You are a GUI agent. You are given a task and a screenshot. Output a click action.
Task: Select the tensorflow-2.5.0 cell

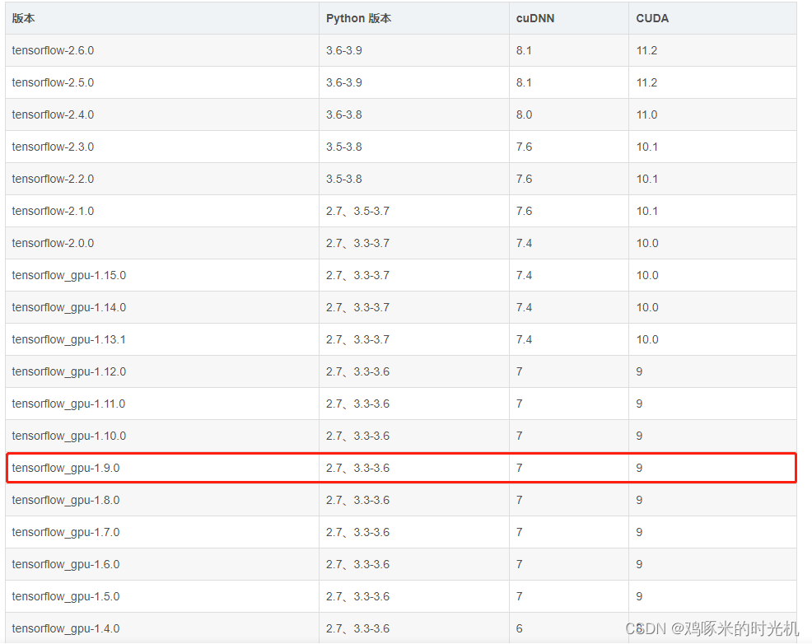click(162, 83)
